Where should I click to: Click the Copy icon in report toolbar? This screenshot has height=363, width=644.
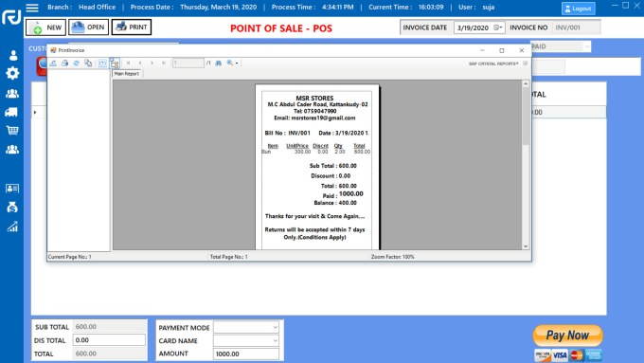[88, 63]
